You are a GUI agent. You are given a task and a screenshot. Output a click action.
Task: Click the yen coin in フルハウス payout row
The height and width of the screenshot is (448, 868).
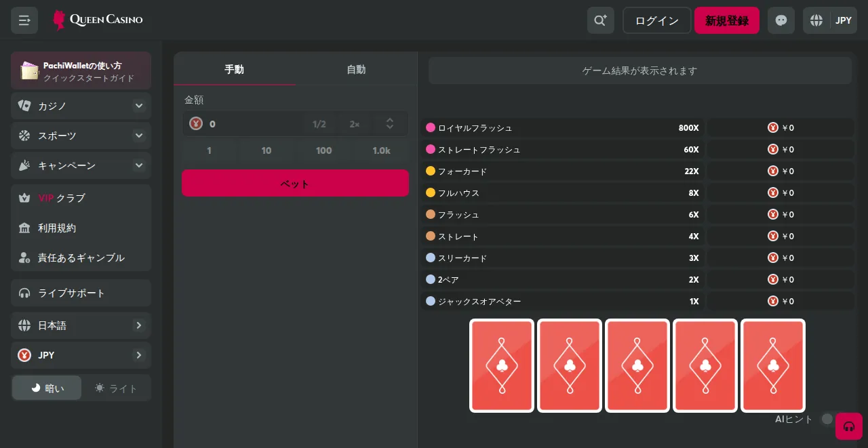pos(773,192)
